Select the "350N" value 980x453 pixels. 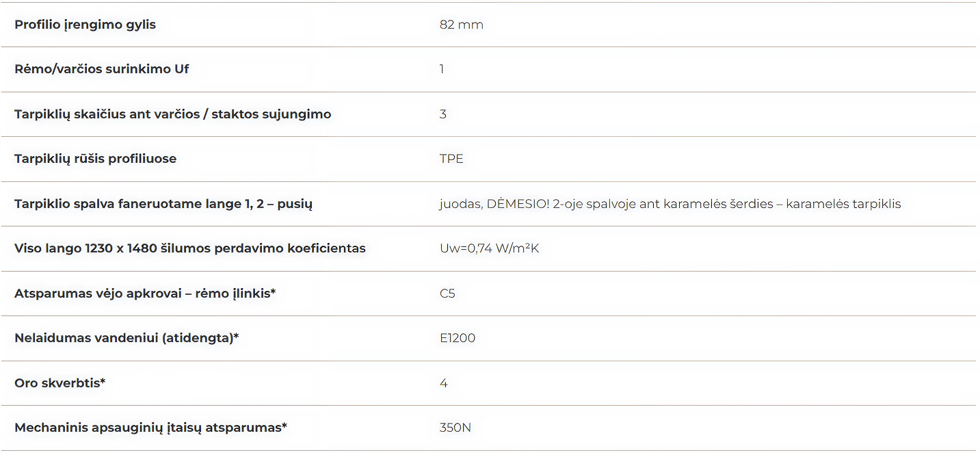pyautogui.click(x=455, y=428)
